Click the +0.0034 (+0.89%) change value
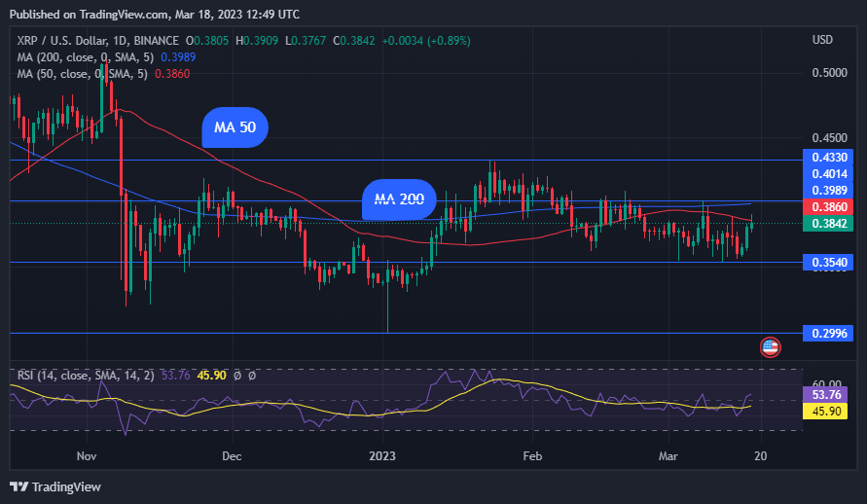867x504 pixels. coord(426,41)
